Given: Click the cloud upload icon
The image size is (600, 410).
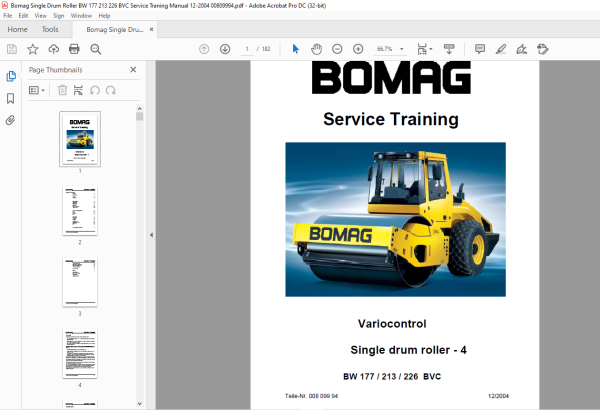Looking at the screenshot, I should click(x=54, y=49).
